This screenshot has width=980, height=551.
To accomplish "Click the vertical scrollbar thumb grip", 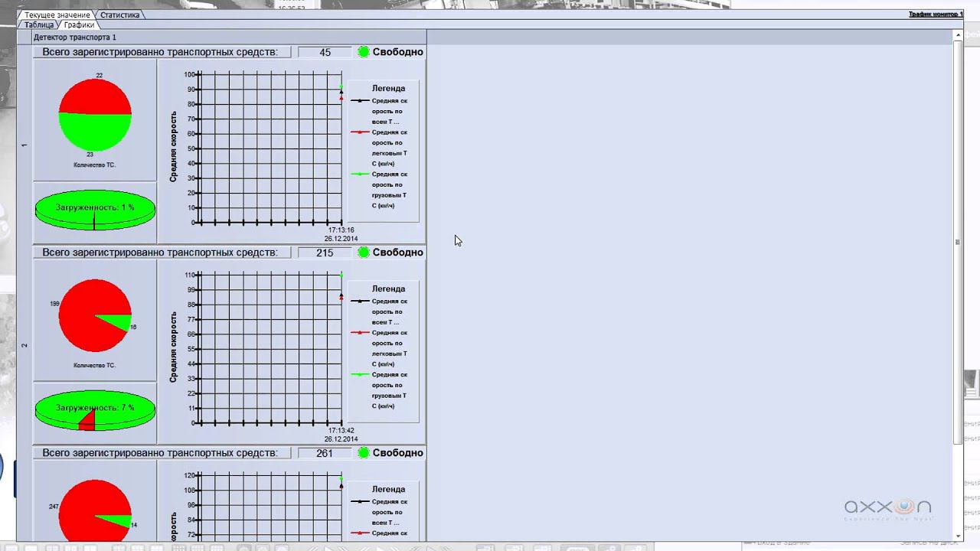I will click(958, 242).
